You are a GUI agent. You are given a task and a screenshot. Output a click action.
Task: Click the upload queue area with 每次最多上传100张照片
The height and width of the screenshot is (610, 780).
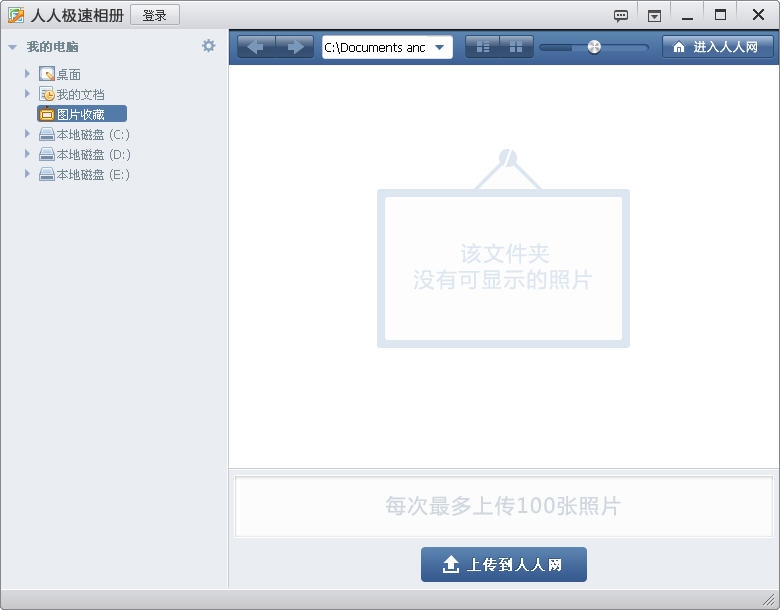(503, 506)
